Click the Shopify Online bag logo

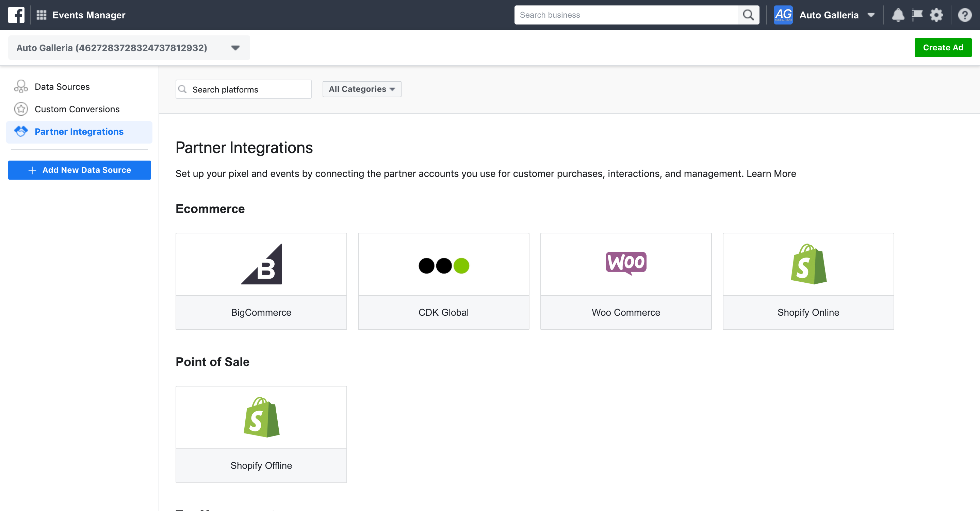808,264
